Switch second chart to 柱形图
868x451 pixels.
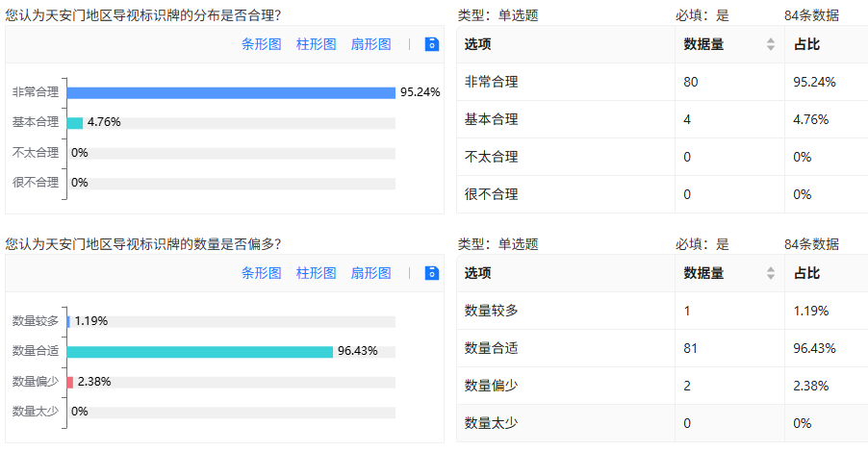point(316,273)
